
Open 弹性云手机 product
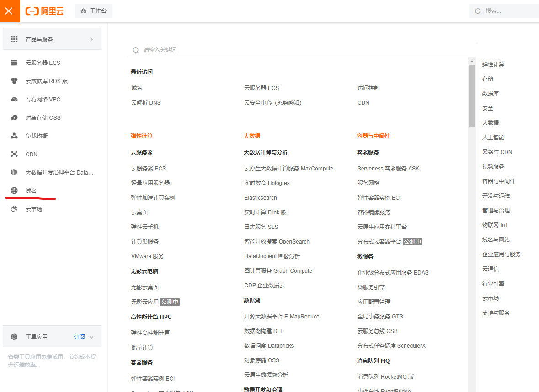[145, 227]
